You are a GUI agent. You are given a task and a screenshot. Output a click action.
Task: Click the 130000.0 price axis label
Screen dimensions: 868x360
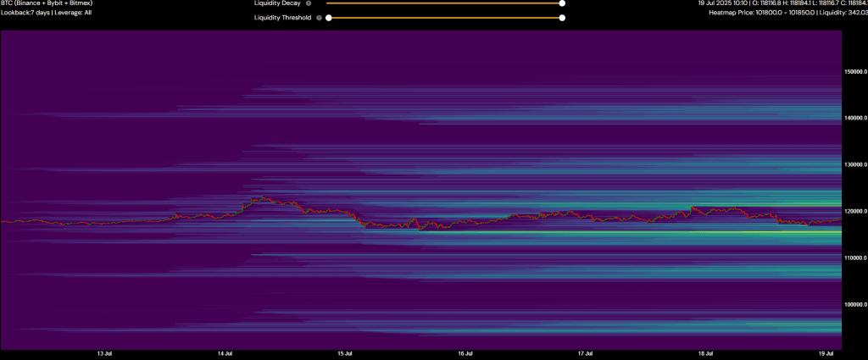point(854,165)
